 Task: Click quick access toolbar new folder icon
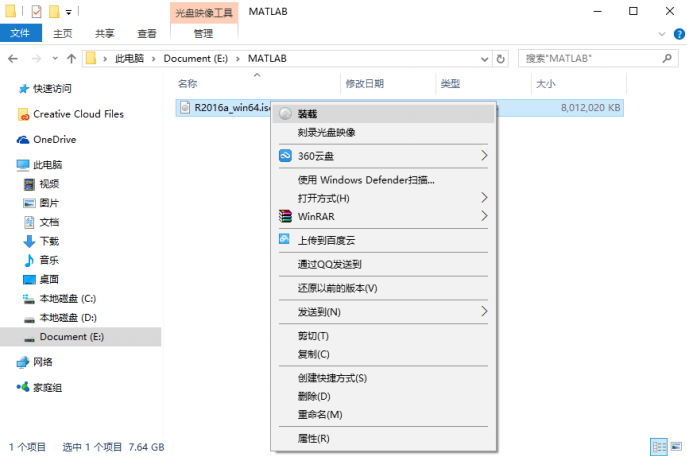click(x=54, y=11)
